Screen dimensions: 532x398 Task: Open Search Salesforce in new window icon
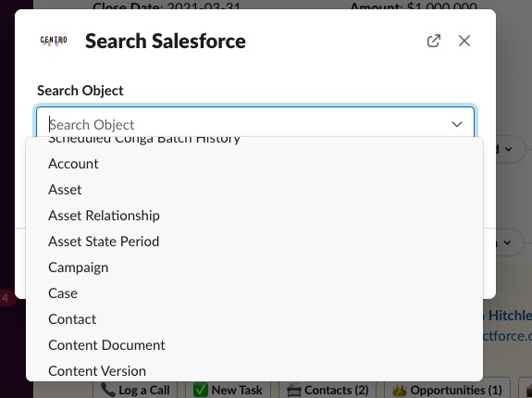434,41
